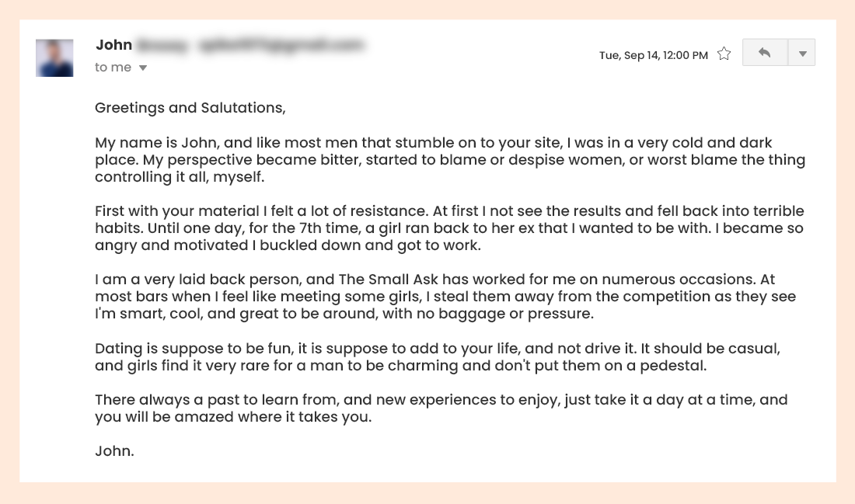Click the line starting "angry and motivated"
Viewport: 855px width, 504px height.
pos(288,245)
